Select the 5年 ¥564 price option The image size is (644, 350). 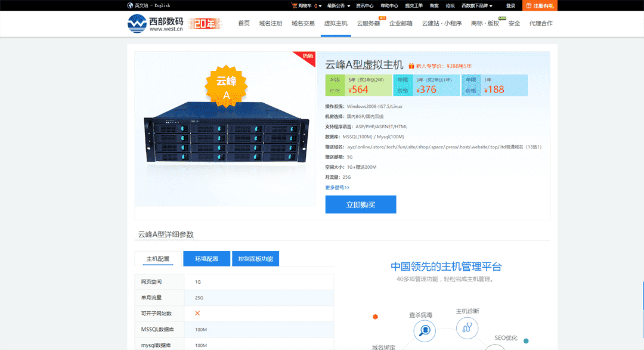tap(358, 85)
